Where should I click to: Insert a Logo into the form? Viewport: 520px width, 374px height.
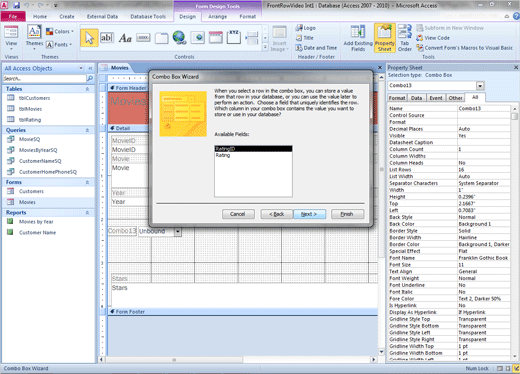pyautogui.click(x=306, y=28)
